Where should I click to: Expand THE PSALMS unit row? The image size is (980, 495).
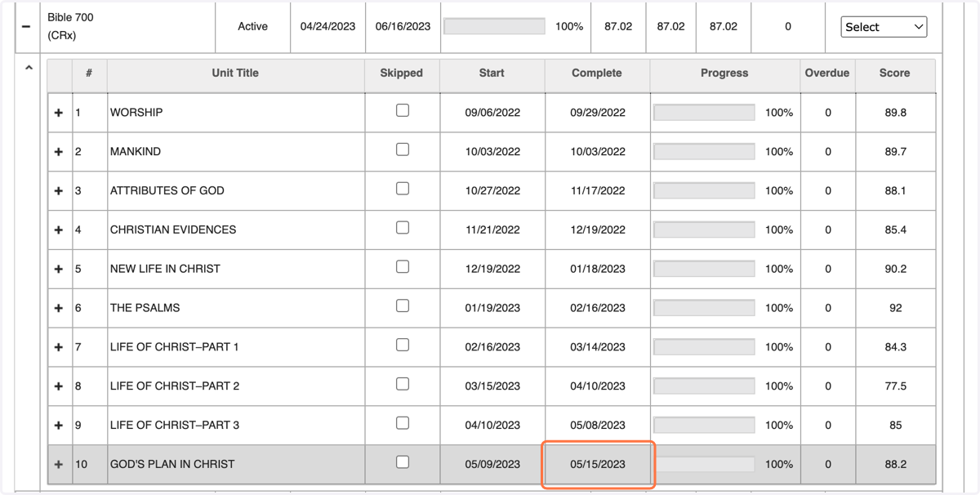click(59, 309)
